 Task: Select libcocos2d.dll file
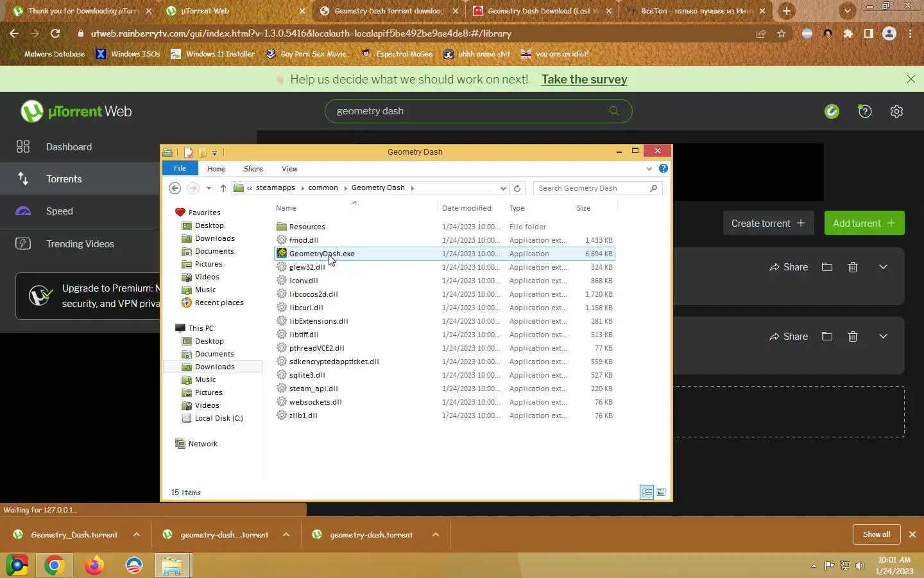(x=444, y=294)
